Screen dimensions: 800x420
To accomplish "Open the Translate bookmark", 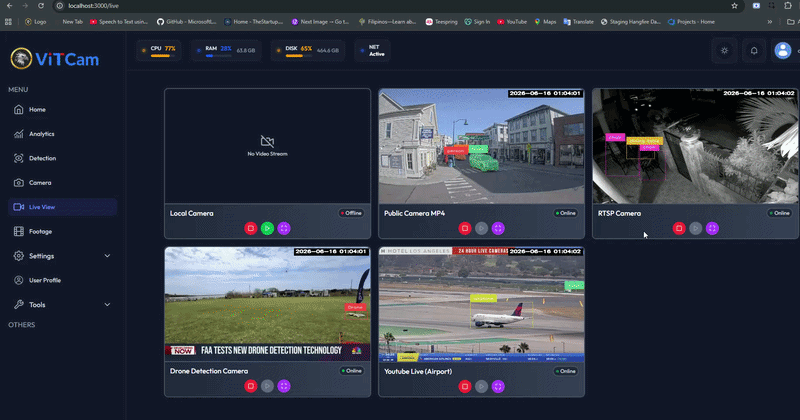I will pyautogui.click(x=579, y=22).
